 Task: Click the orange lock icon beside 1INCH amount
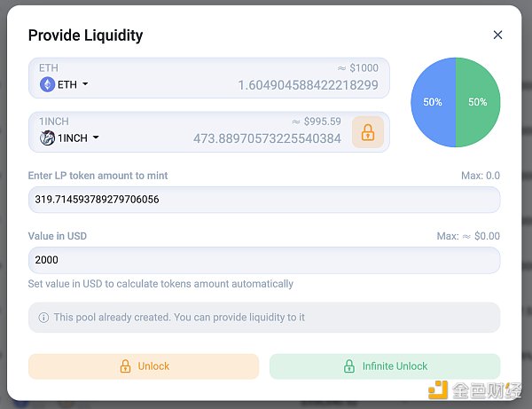[x=367, y=132]
